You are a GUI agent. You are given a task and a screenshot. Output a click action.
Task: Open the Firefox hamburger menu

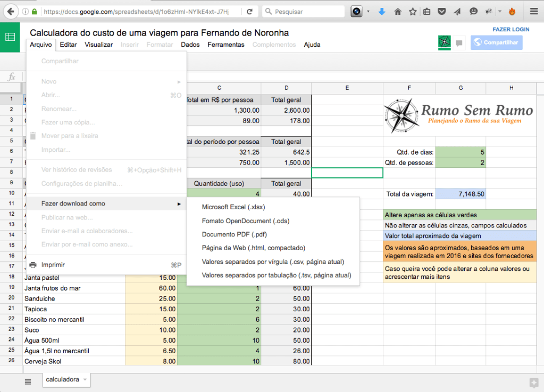pos(532,11)
